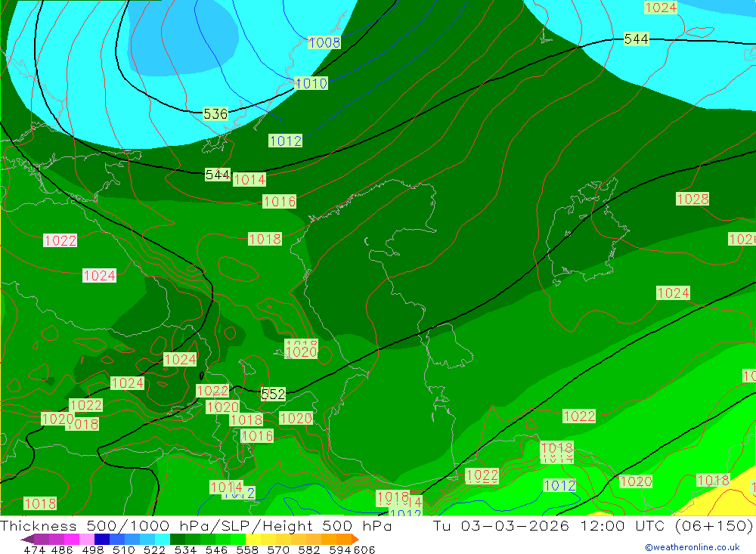This screenshot has height=554, width=756.
Task: Click the orange right arrow end of legend
Action: (x=355, y=539)
